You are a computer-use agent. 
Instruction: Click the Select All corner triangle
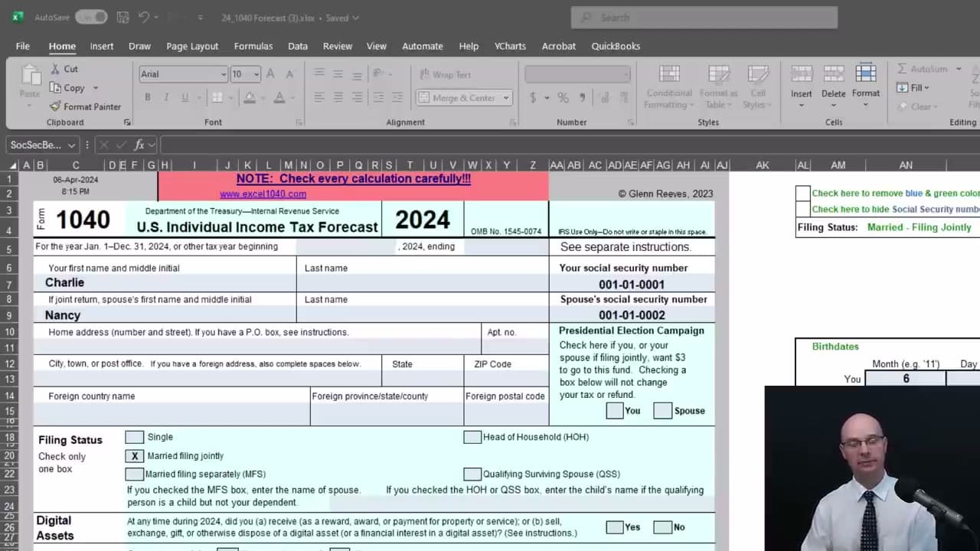pos(12,165)
